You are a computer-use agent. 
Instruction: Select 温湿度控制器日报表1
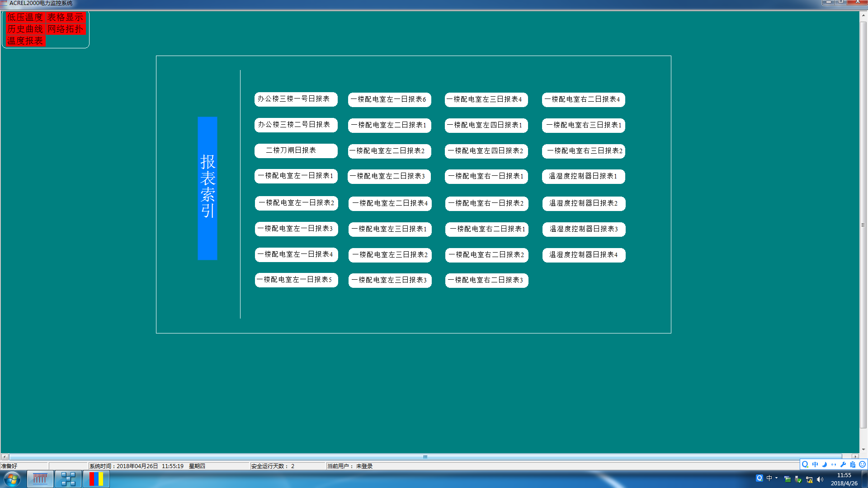click(583, 176)
